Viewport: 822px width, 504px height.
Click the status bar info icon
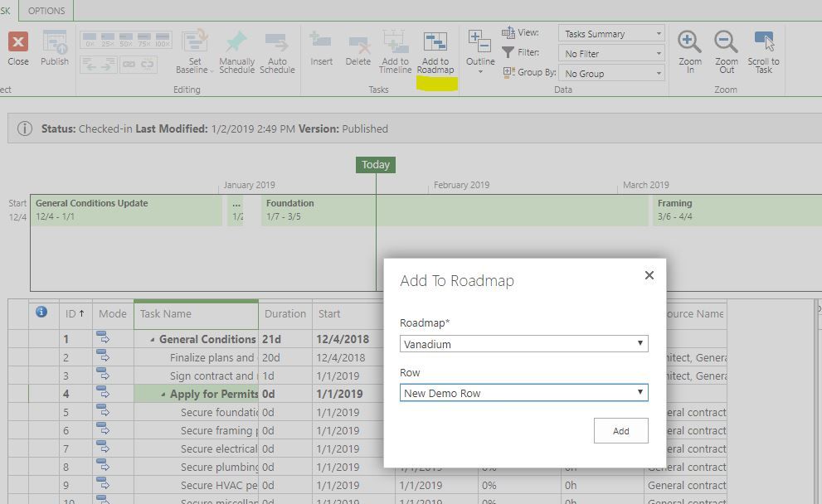coord(25,128)
